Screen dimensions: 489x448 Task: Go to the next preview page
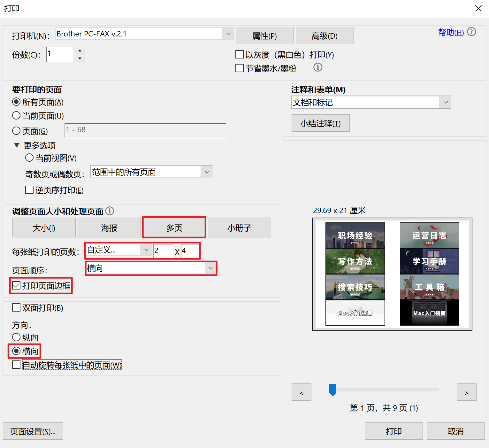(x=466, y=392)
